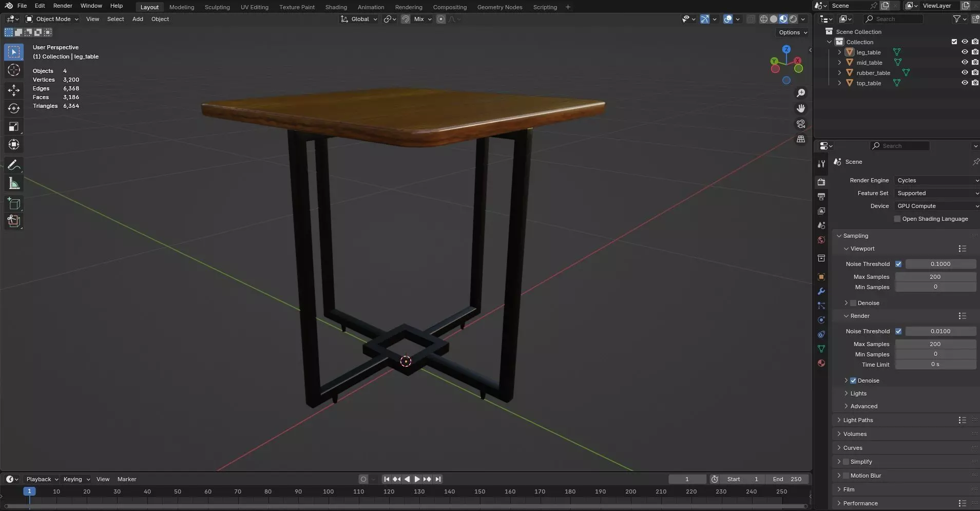Select the Move tool
This screenshot has height=511, width=980.
[14, 90]
